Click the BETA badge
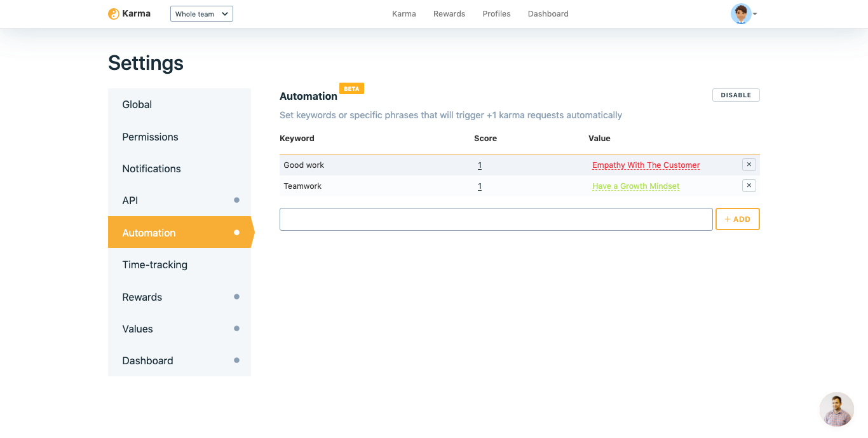The width and height of the screenshot is (868, 438). point(351,89)
